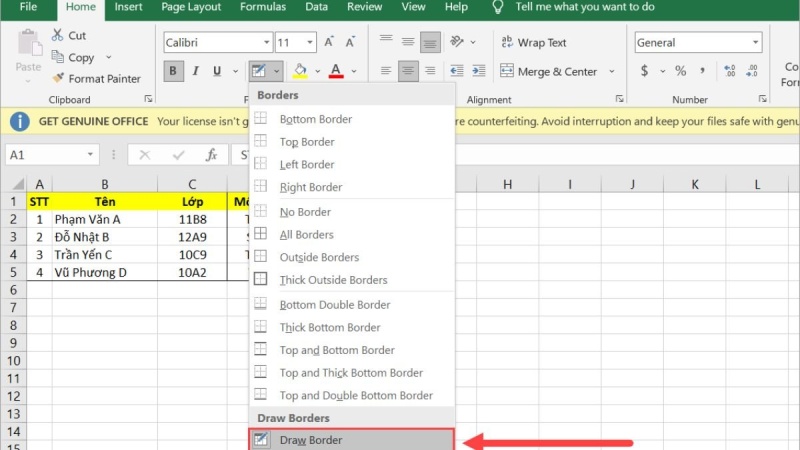Click the Format Painter brush icon
The height and width of the screenshot is (450, 800).
[x=58, y=79]
